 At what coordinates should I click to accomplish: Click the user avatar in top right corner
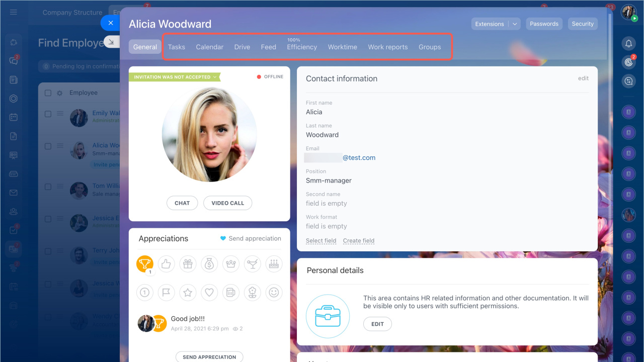pyautogui.click(x=629, y=13)
